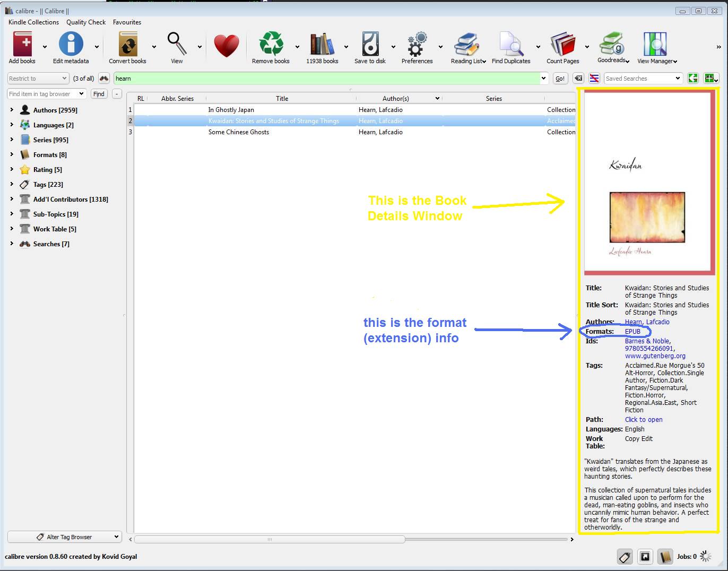Open the 11938 books library icon
Image resolution: width=728 pixels, height=571 pixels.
point(322,44)
